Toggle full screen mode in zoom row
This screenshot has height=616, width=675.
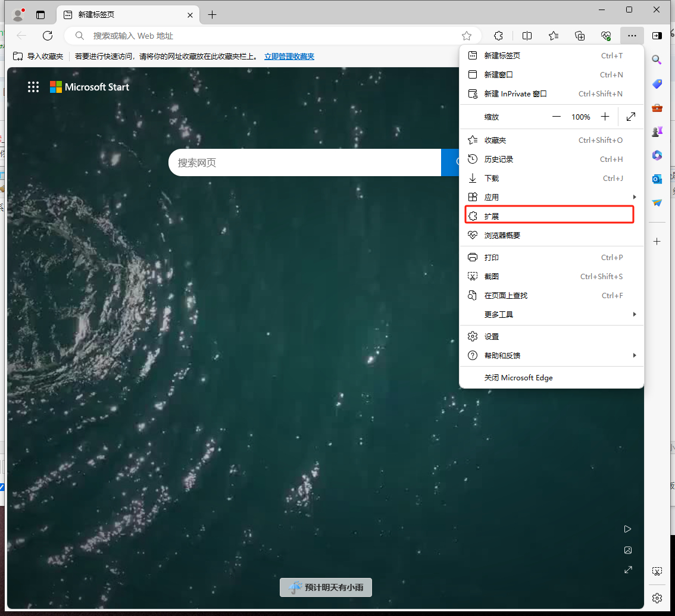point(631,117)
